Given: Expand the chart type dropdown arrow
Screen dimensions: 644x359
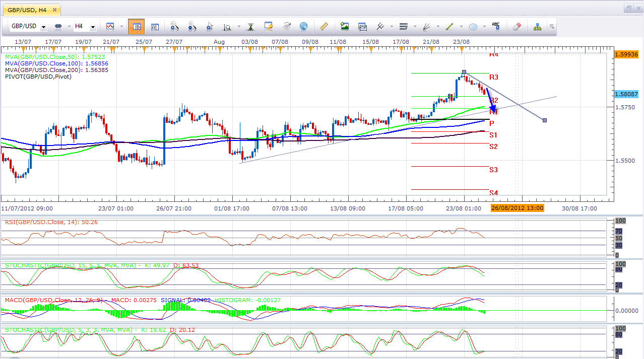Looking at the screenshot, I should 120,26.
